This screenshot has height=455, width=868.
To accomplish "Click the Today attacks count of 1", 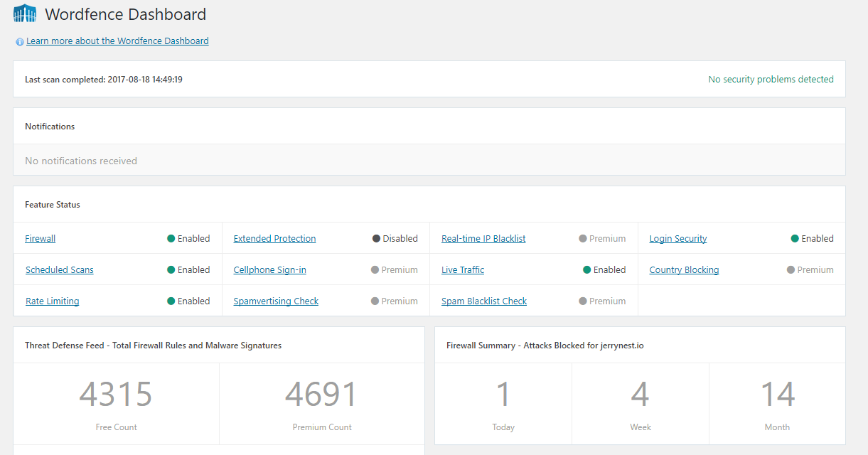I will tap(503, 395).
